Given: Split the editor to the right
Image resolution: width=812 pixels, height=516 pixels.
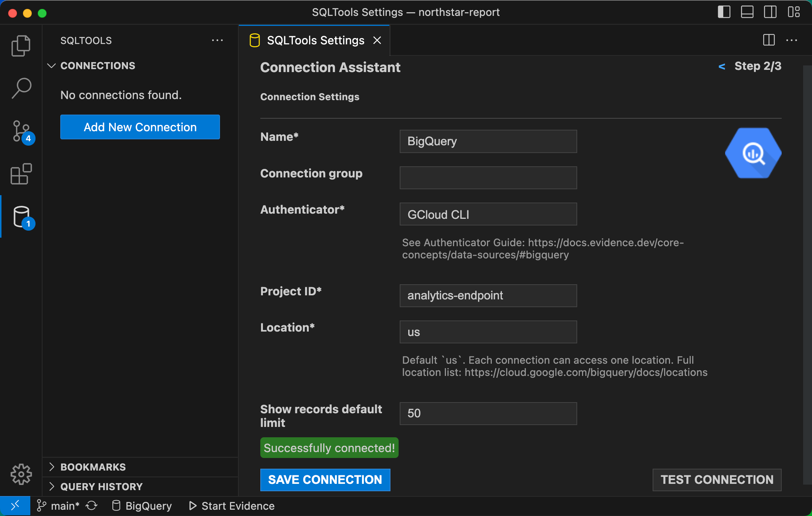Looking at the screenshot, I should pyautogui.click(x=769, y=40).
